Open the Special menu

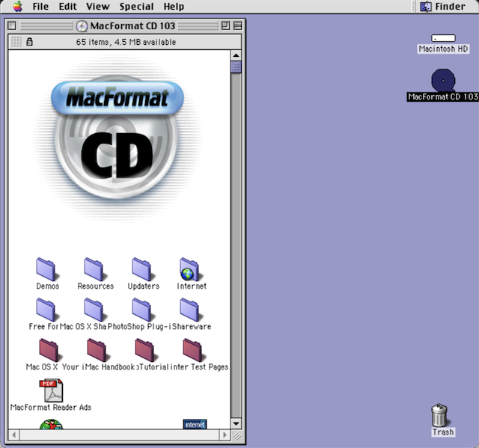click(x=136, y=7)
